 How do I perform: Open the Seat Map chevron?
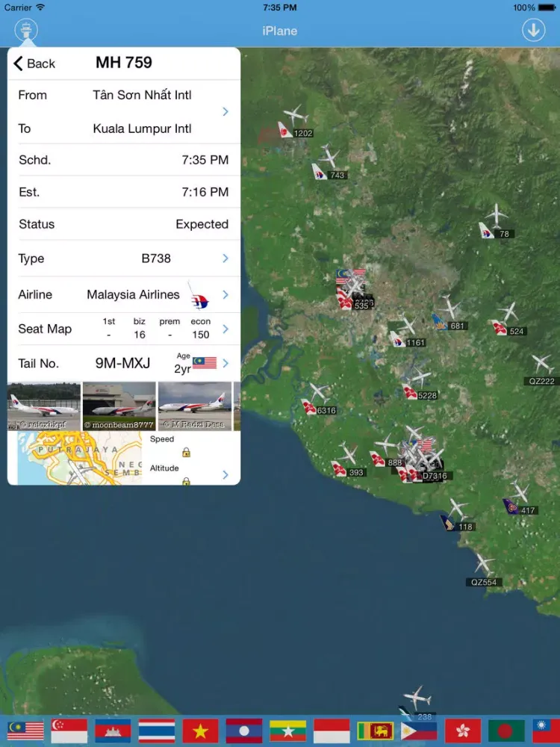tap(225, 329)
